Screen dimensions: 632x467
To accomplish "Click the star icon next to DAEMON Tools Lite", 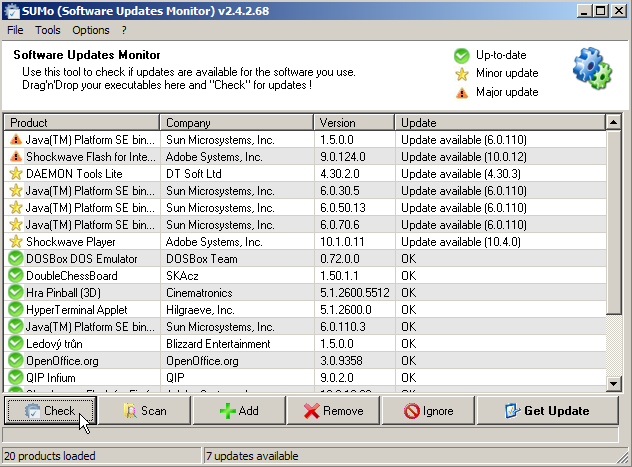I will point(16,174).
